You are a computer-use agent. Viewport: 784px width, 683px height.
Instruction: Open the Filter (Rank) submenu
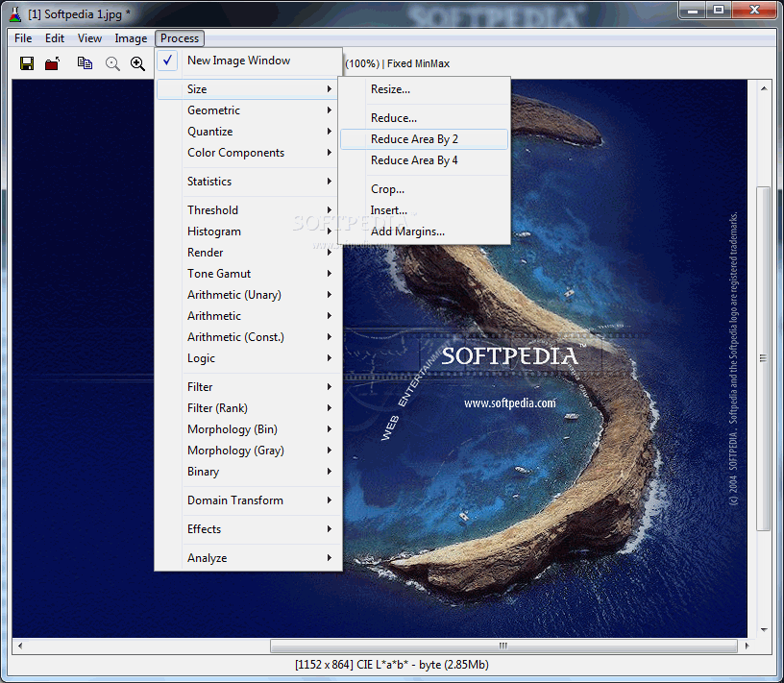click(x=249, y=408)
